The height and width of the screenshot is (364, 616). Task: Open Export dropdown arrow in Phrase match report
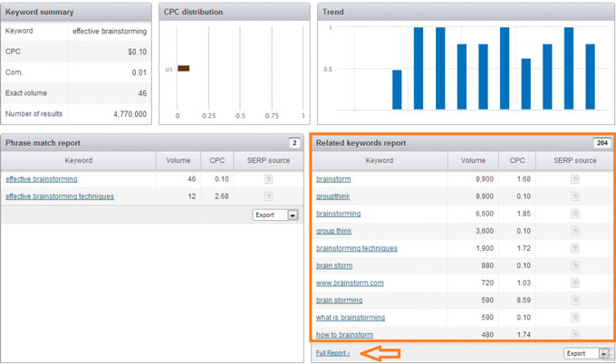click(x=293, y=216)
